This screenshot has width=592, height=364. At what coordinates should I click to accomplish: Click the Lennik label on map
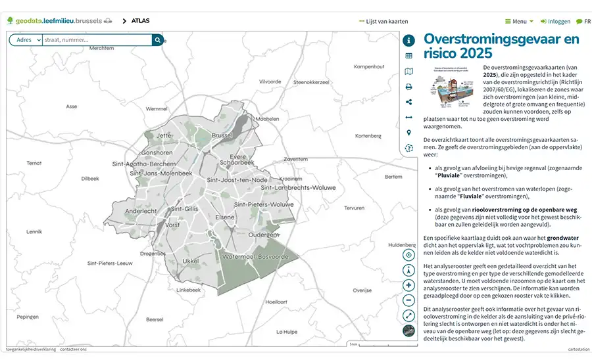34,231
